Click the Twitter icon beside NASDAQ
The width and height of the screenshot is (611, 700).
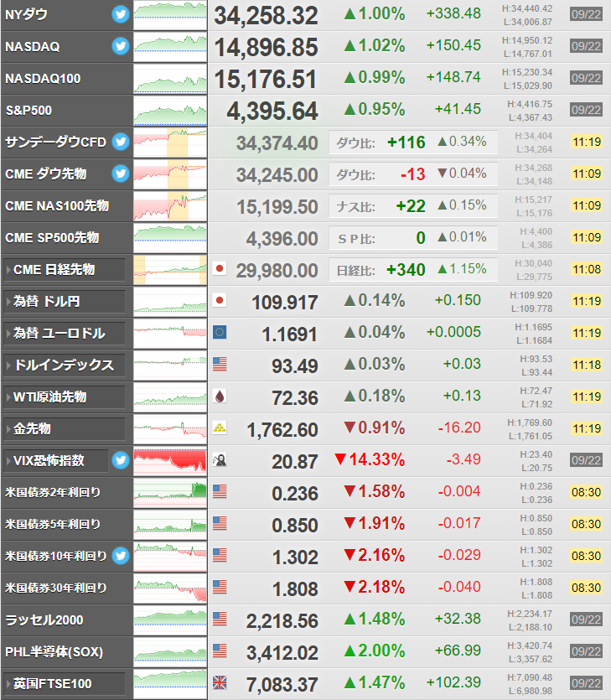tap(121, 46)
